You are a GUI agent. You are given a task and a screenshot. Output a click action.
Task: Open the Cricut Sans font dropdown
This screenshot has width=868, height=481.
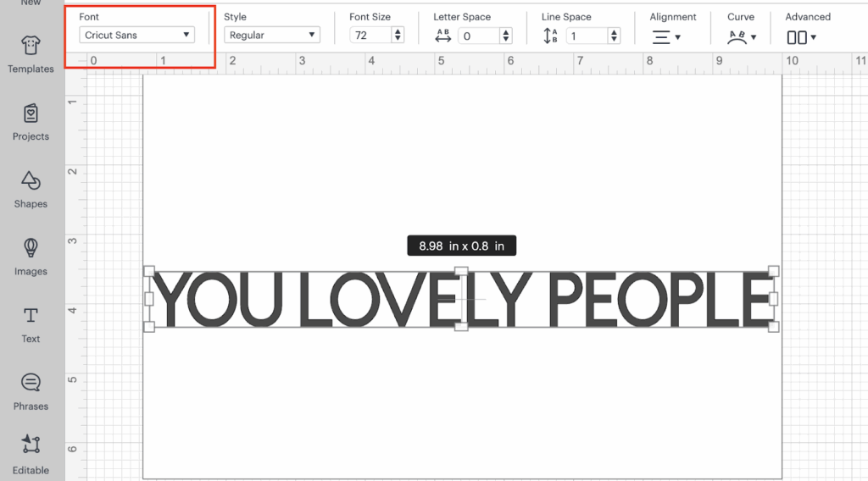coord(136,36)
